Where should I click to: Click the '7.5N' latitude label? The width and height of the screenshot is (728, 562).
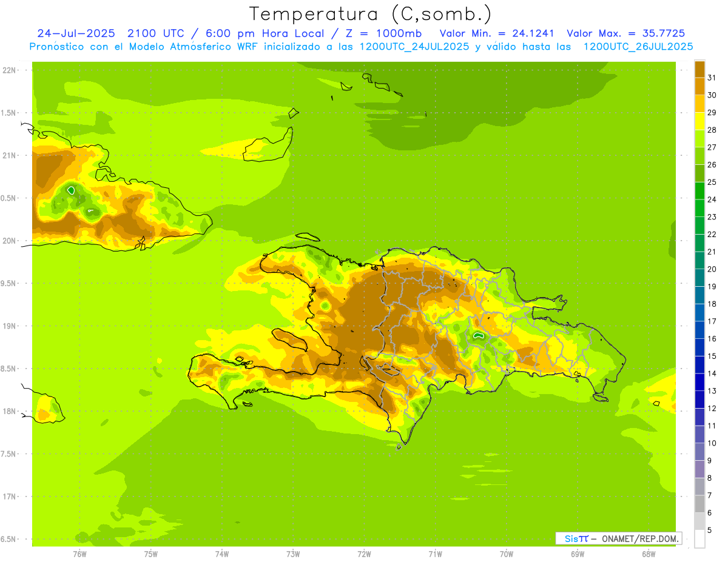[x=9, y=454]
